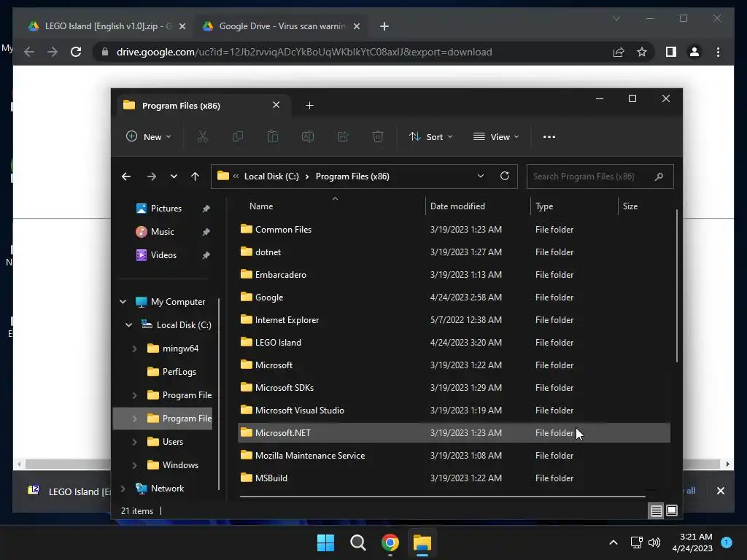The height and width of the screenshot is (560, 747).
Task: Go back using Explorer back arrow
Action: (x=126, y=176)
